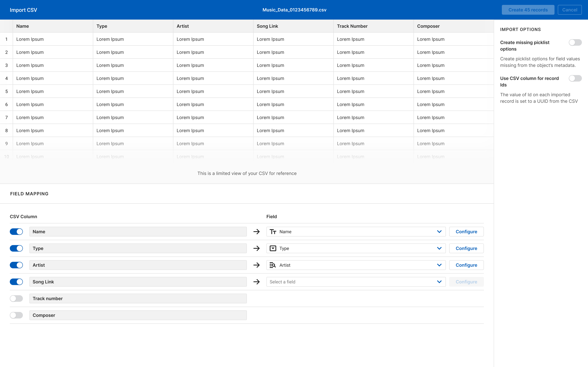
Task: Turn on Use CSV column for record Ids
Action: pyautogui.click(x=575, y=78)
